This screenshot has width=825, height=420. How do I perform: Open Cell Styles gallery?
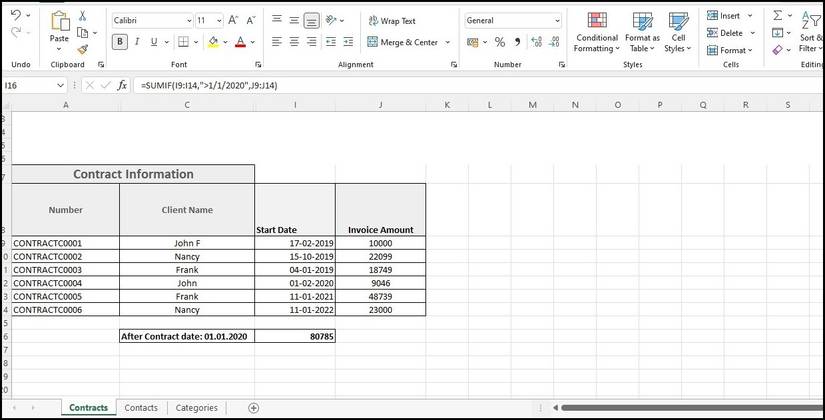[x=678, y=32]
